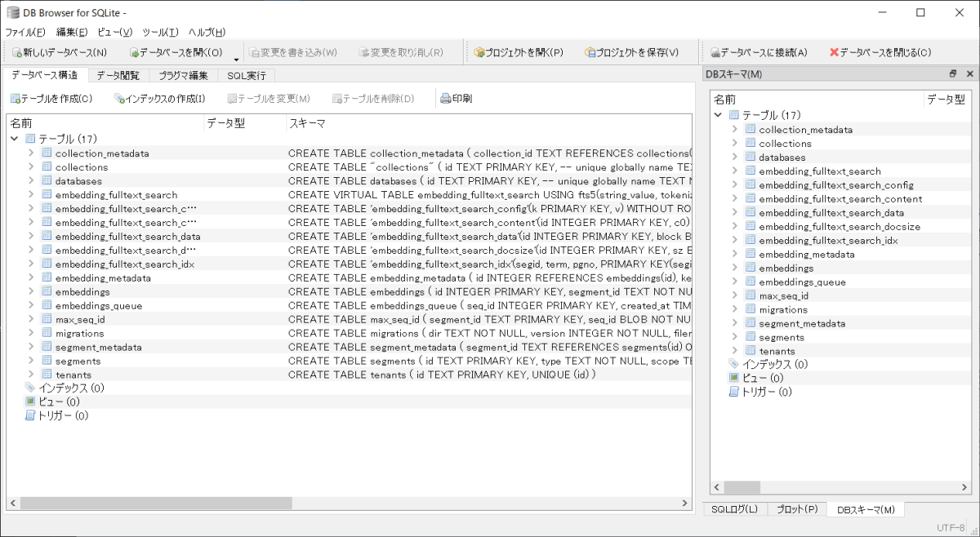Viewport: 980px width, 537px height.
Task: Open 編集(E) menu
Action: coord(72,32)
